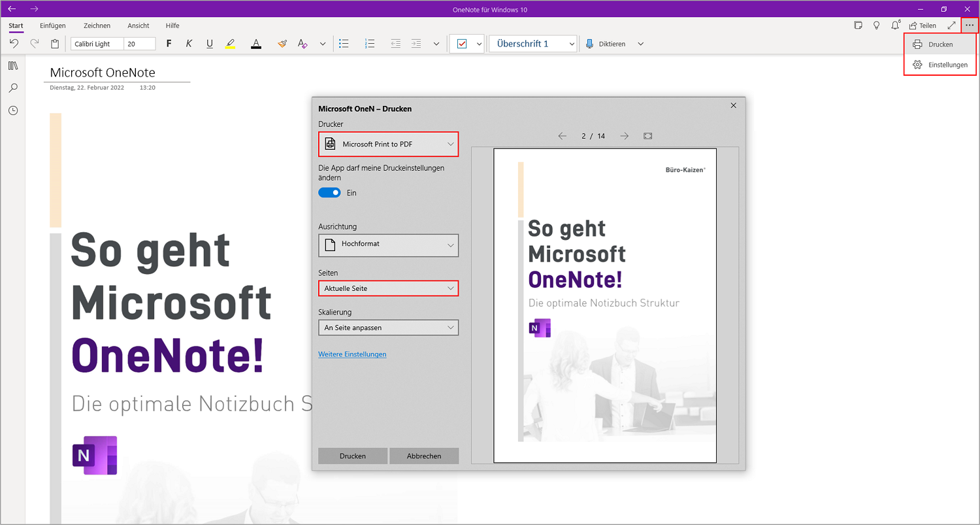Click the three-dot more options button
Screen dimensions: 980x525
point(970,25)
